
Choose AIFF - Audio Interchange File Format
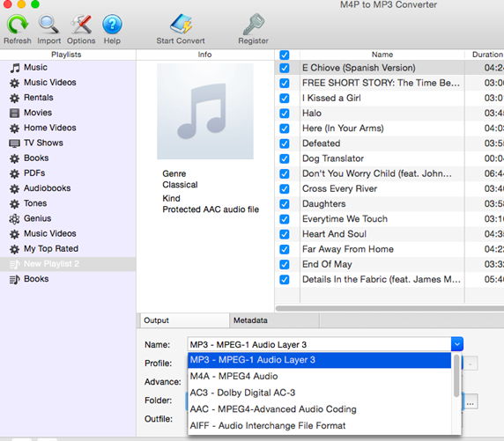click(320, 425)
